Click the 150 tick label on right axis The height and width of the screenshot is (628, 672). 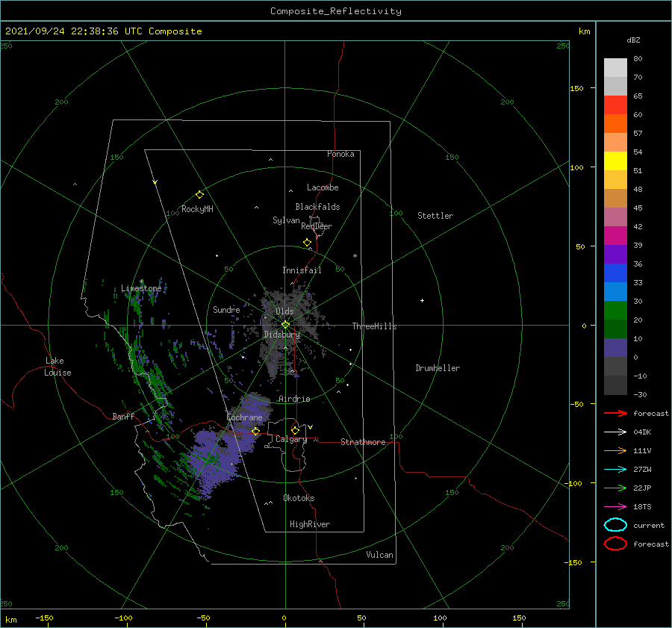pos(576,88)
